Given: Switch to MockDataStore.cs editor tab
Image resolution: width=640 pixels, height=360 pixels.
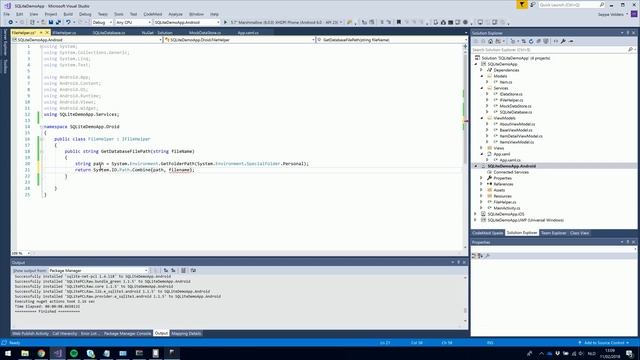Looking at the screenshot, I should point(205,33).
